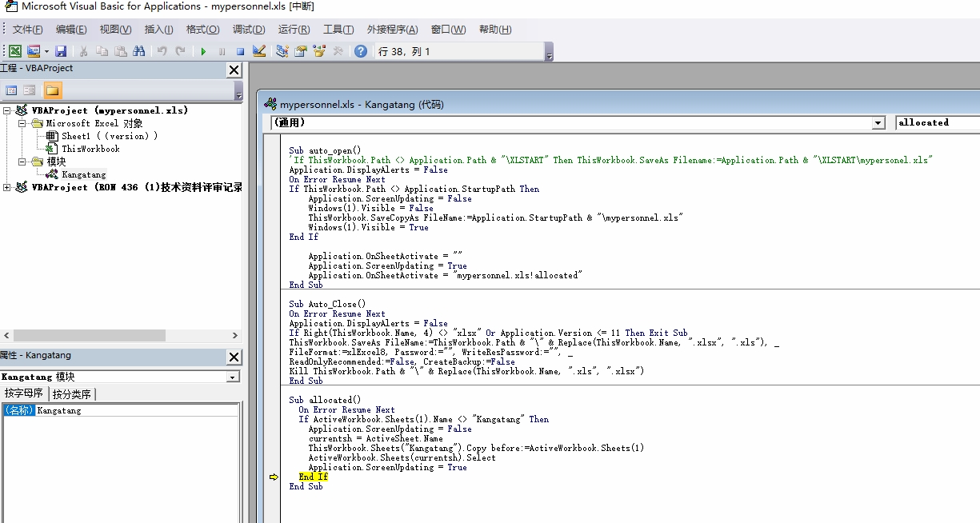The height and width of the screenshot is (523, 980).
Task: Open the 工具(T) menu
Action: coord(338,30)
